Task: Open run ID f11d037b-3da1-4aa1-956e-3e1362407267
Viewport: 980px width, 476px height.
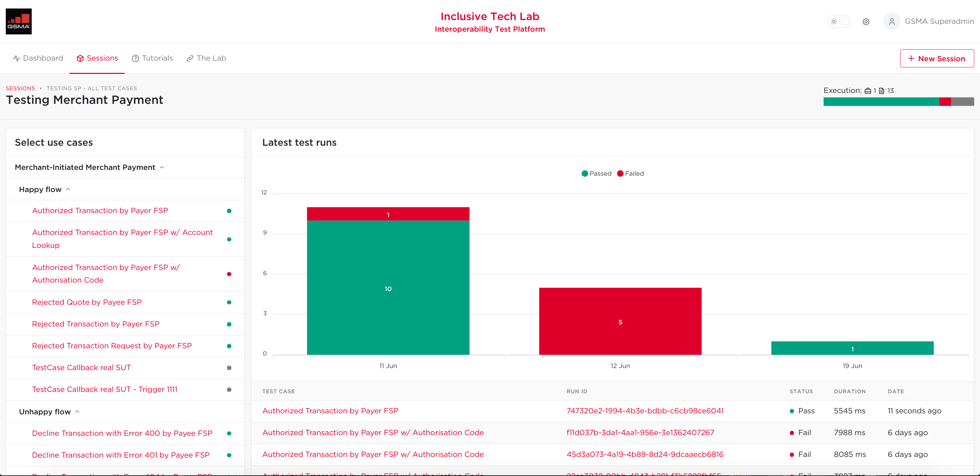Action: click(x=640, y=433)
